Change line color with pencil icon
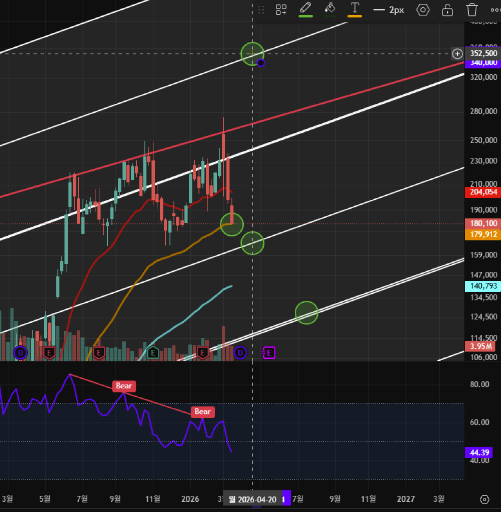Image resolution: width=501 pixels, height=512 pixels. pos(305,9)
